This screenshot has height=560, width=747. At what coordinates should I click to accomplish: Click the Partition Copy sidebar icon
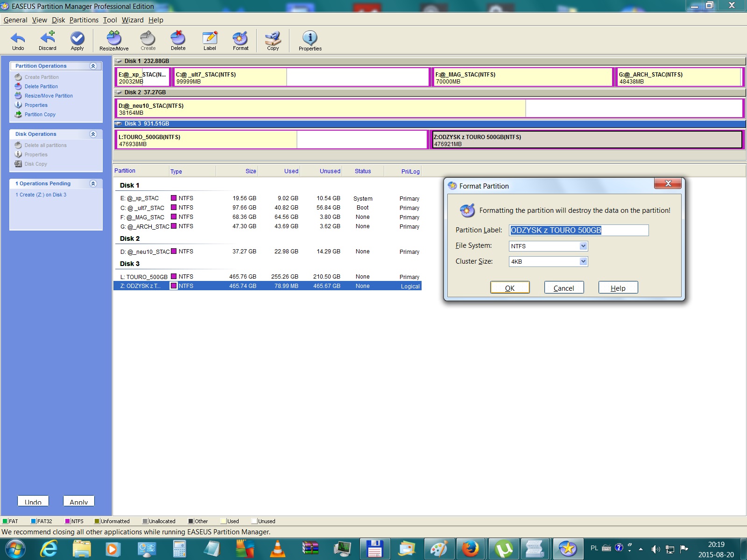tap(18, 114)
